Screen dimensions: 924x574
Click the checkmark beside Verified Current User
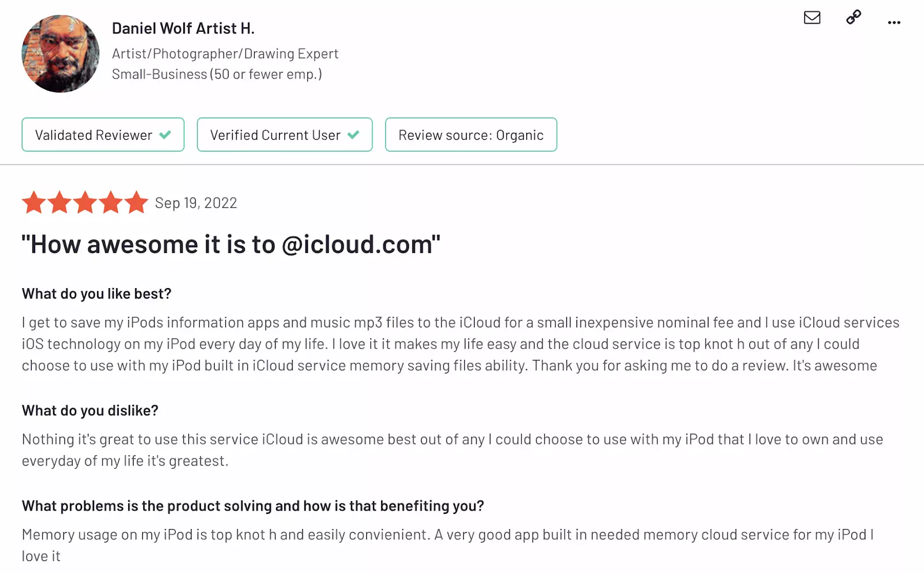coord(353,135)
